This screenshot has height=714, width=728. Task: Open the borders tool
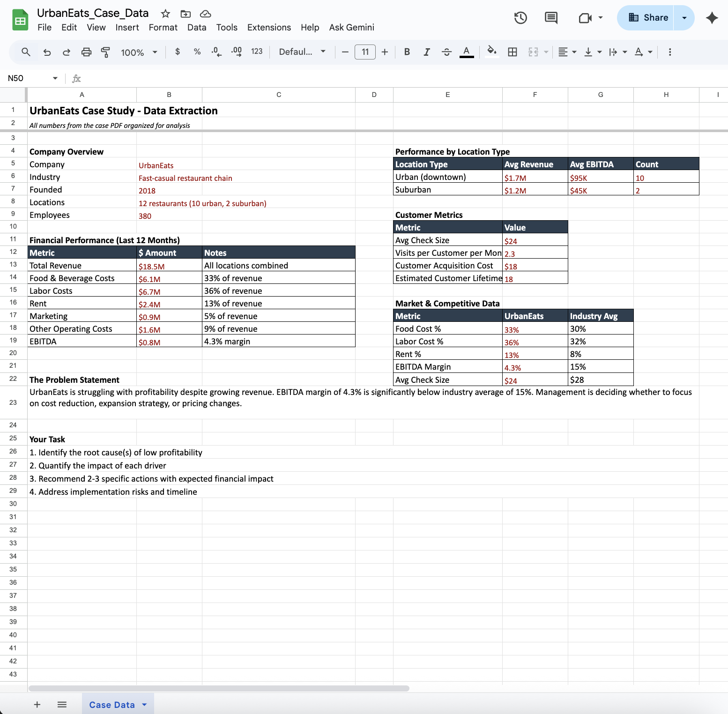point(513,52)
